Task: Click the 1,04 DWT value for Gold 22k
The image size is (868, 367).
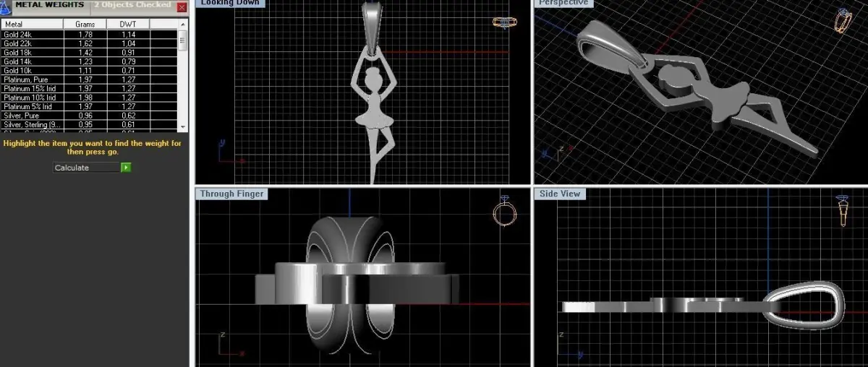Action: click(x=128, y=43)
